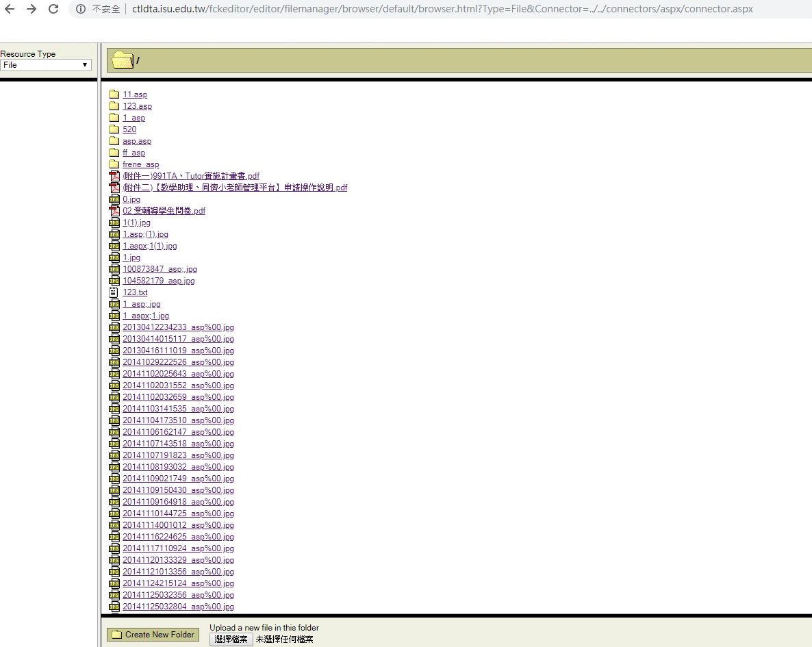
Task: Focus the browser address bar URL
Action: [x=442, y=9]
